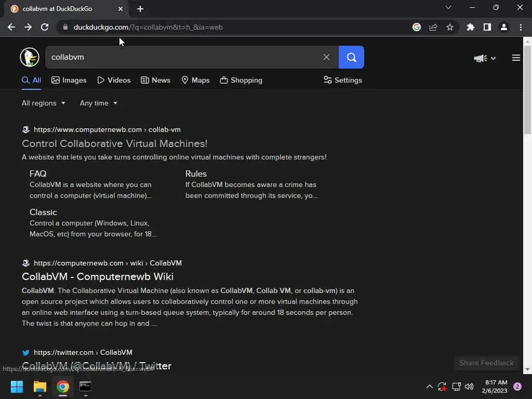Open the Windows Start menu
Viewport: 532px width, 399px height.
pyautogui.click(x=17, y=387)
